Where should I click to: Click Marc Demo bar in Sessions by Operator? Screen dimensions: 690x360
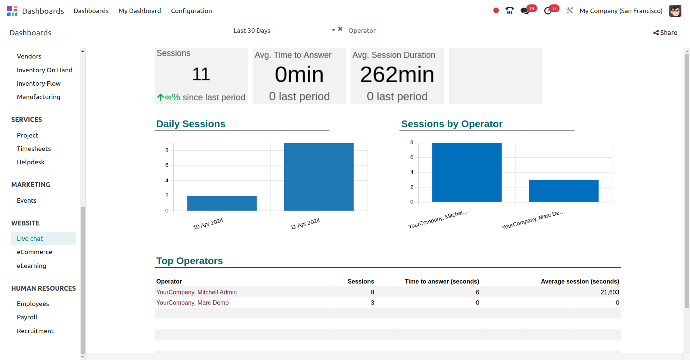coord(564,191)
